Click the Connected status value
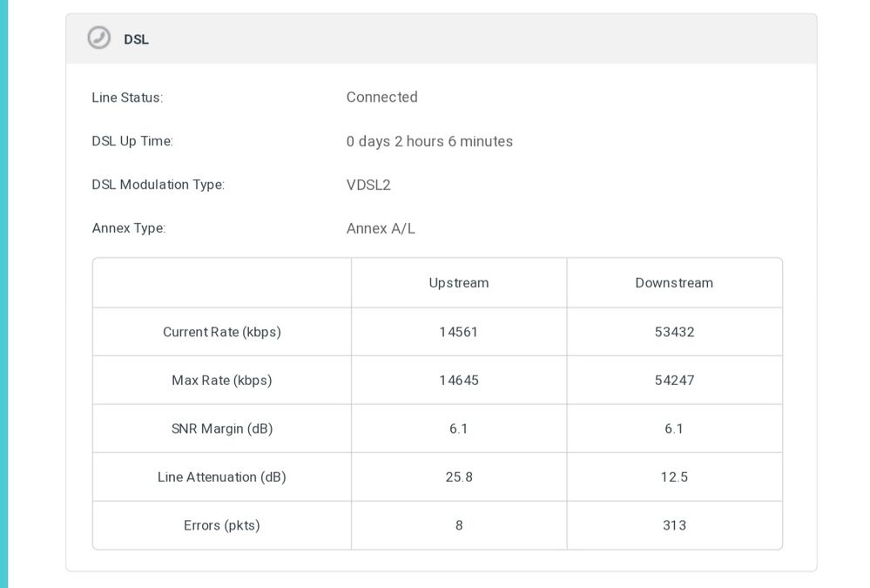 381,98
